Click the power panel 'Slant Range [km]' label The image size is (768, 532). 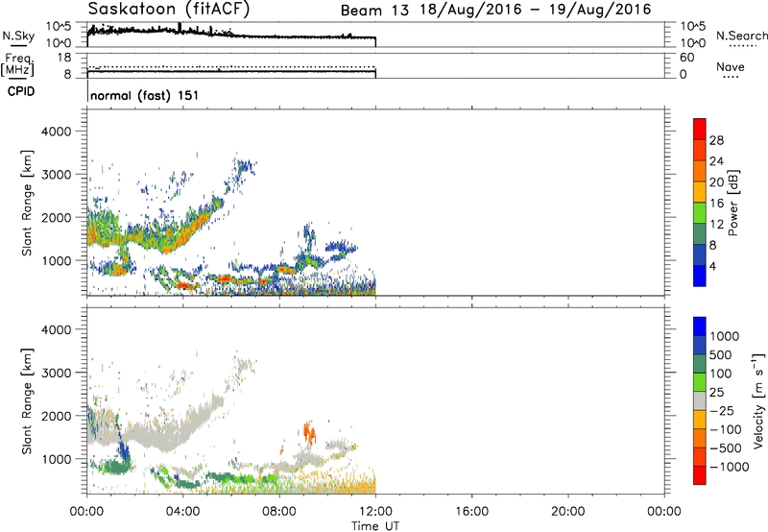27,204
